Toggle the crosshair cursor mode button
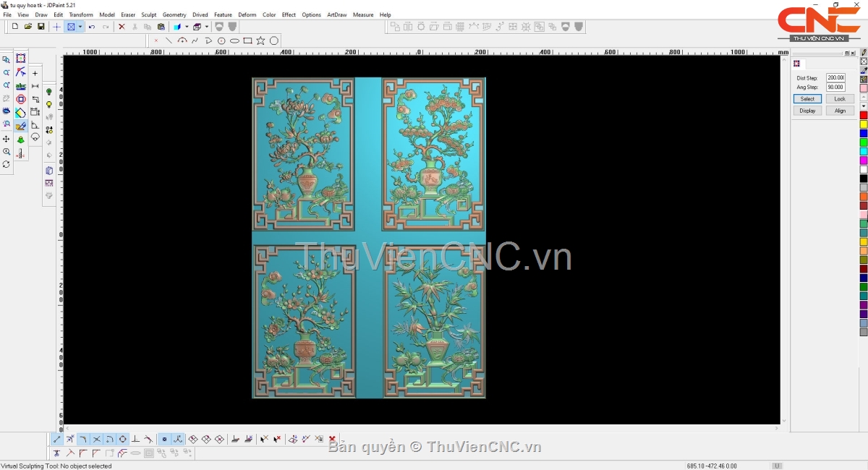Image resolution: width=868 pixels, height=470 pixels. (56, 27)
